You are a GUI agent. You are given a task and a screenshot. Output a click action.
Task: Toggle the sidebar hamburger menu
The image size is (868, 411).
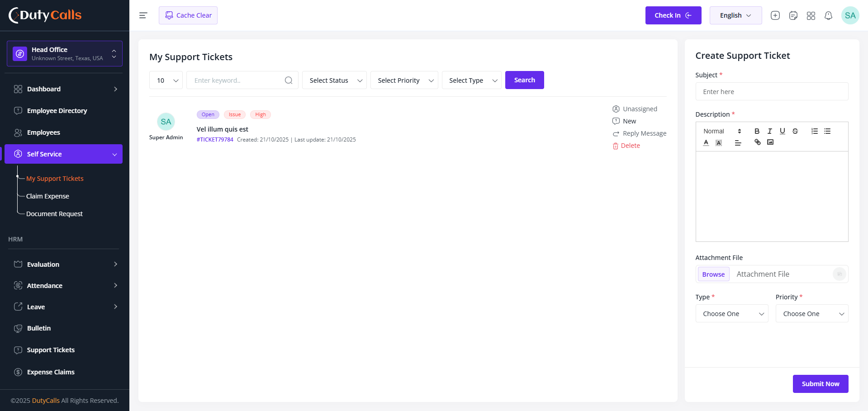click(x=143, y=15)
